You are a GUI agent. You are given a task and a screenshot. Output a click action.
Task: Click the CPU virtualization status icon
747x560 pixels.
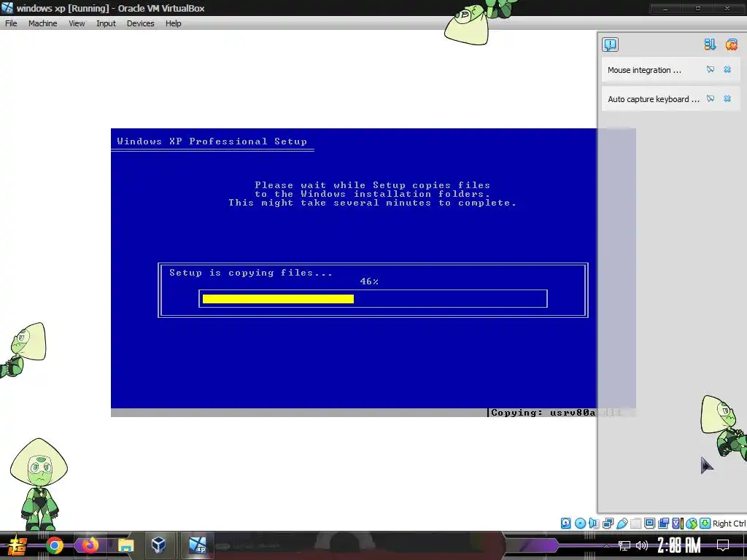click(678, 524)
